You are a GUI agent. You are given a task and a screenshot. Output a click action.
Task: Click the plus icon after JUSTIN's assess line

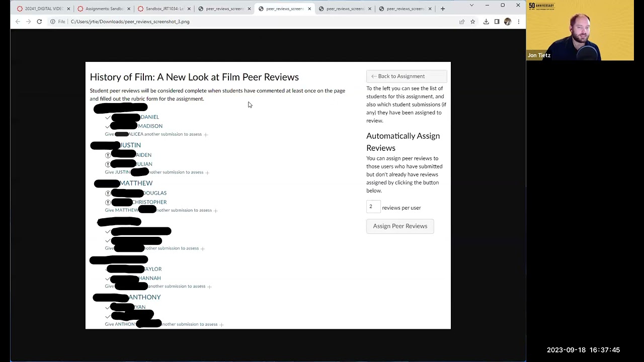(x=207, y=172)
